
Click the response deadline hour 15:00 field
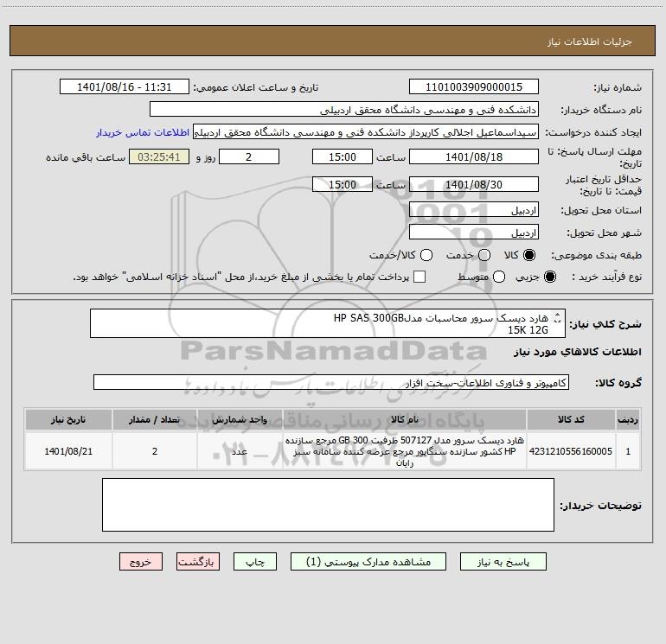pos(343,156)
